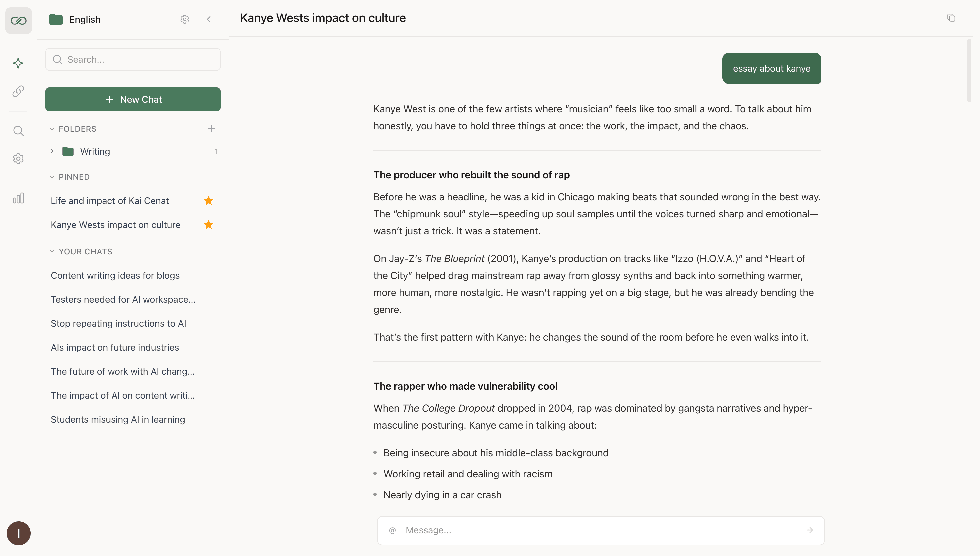
Task: Open the bar chart analytics icon
Action: coord(18,198)
